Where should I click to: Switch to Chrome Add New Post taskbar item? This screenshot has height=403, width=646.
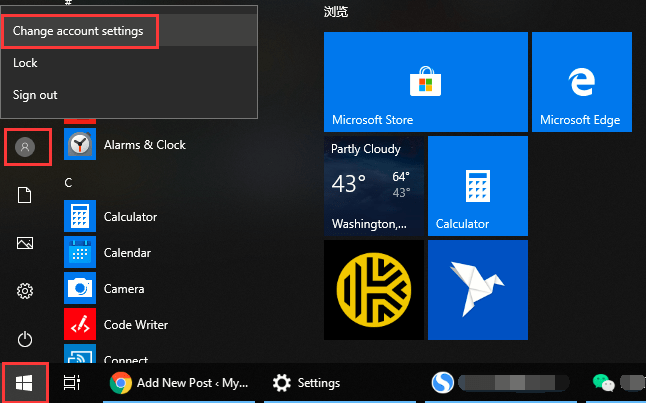(x=179, y=383)
